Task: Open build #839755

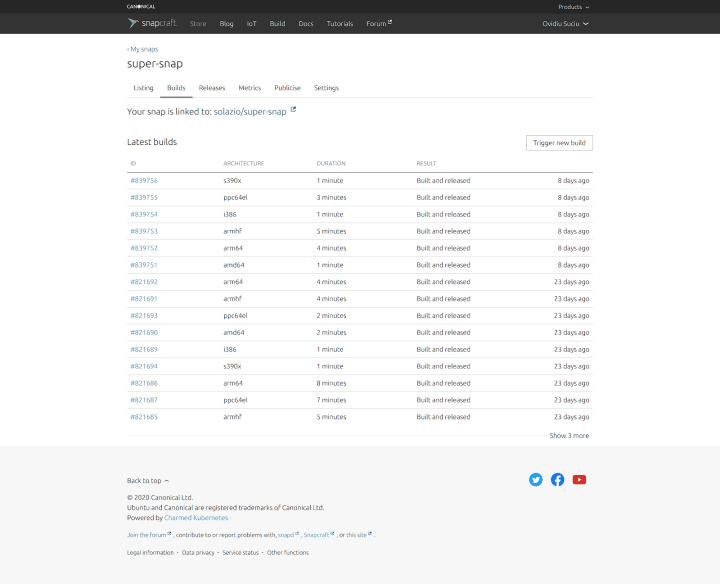Action: point(144,198)
